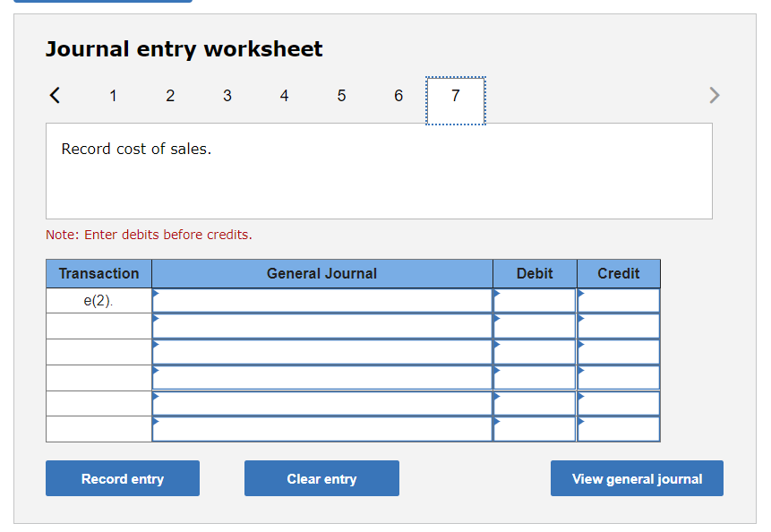Click the left chevron arrow to go back
The image size is (771, 532).
tap(55, 95)
